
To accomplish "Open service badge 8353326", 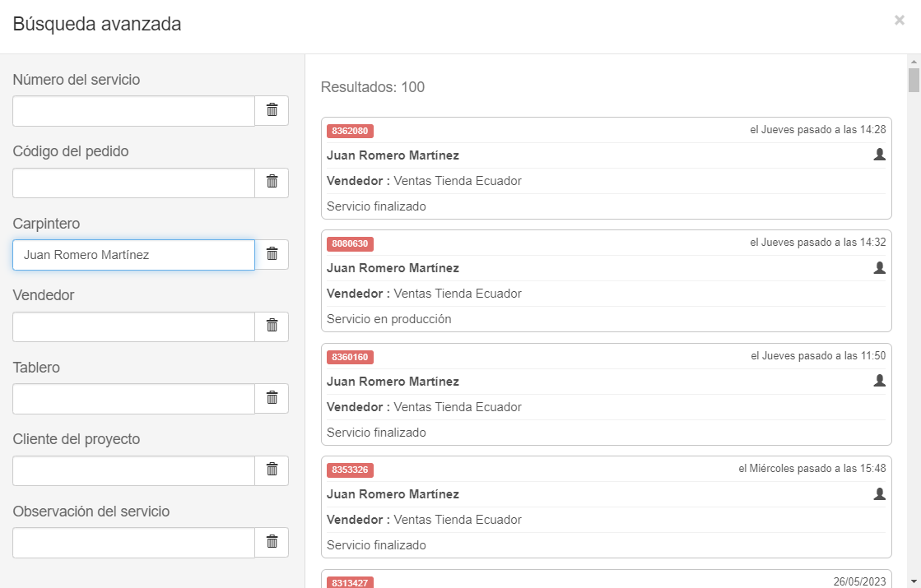I will (x=350, y=470).
